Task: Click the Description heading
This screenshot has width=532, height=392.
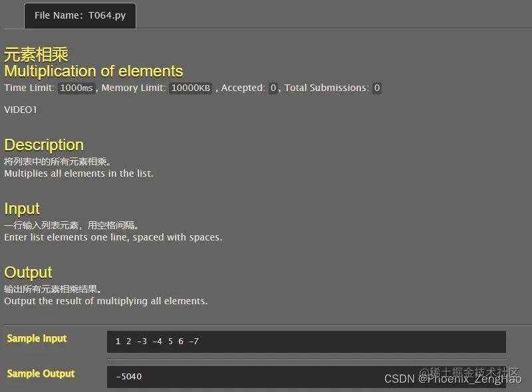Action: [44, 145]
